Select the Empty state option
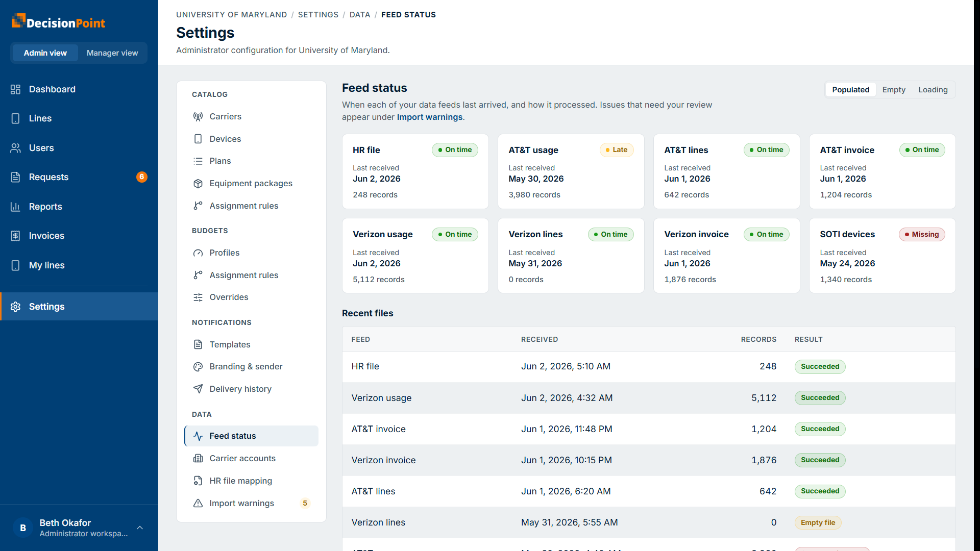980x551 pixels. [894, 90]
